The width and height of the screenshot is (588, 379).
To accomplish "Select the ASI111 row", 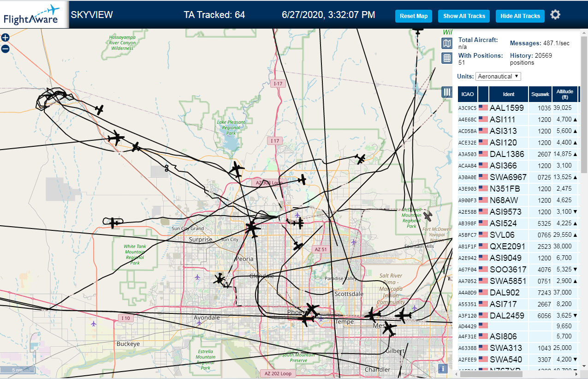I will pyautogui.click(x=518, y=119).
